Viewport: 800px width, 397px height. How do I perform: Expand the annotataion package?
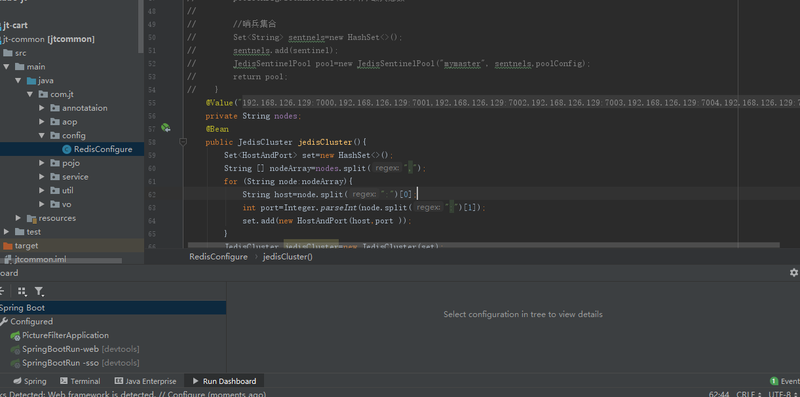coord(42,108)
